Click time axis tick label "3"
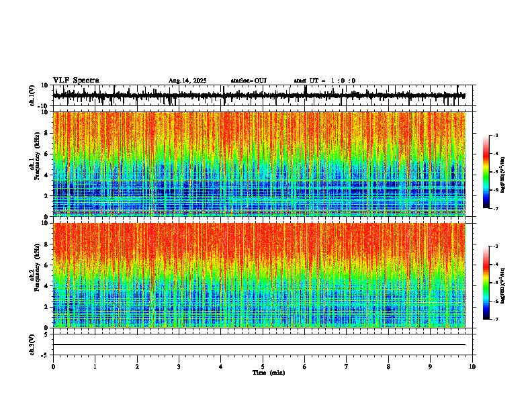The width and height of the screenshot is (532, 411). click(x=179, y=367)
